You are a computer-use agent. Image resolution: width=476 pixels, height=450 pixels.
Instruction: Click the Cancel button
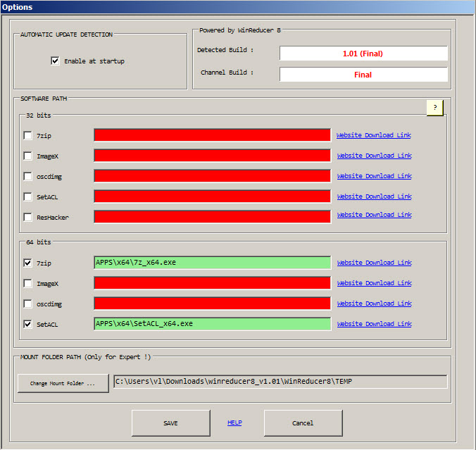[303, 423]
